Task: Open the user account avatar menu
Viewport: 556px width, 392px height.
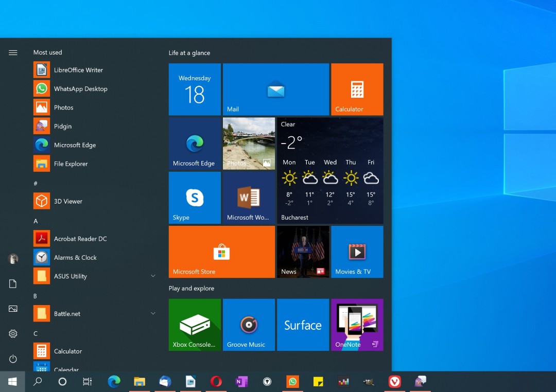Action: 13,259
